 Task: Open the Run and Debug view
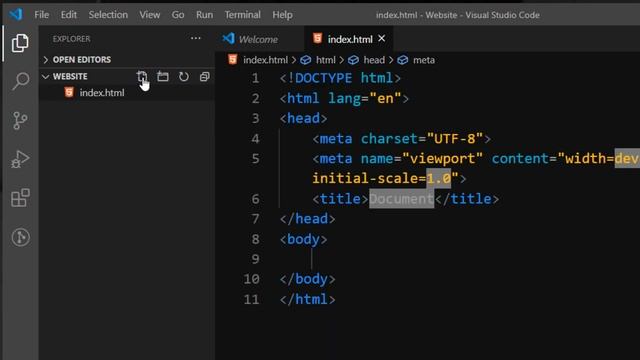pyautogui.click(x=20, y=159)
